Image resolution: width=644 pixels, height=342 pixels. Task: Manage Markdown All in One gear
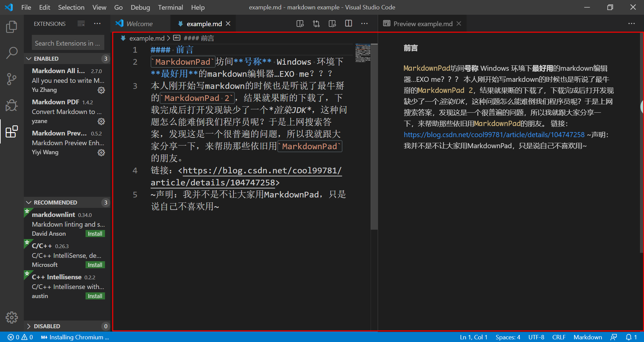click(101, 90)
